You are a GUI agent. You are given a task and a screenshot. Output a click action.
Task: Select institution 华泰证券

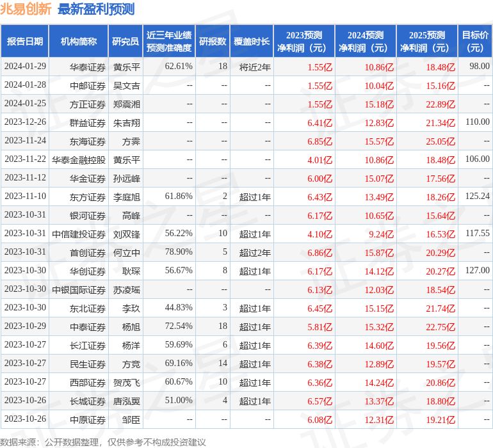tap(88, 67)
